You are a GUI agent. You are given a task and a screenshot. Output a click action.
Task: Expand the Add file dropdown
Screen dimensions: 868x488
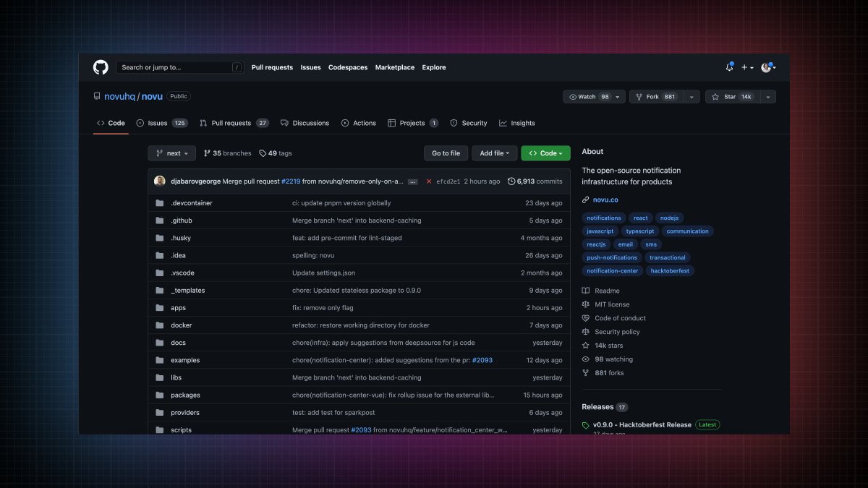(494, 153)
